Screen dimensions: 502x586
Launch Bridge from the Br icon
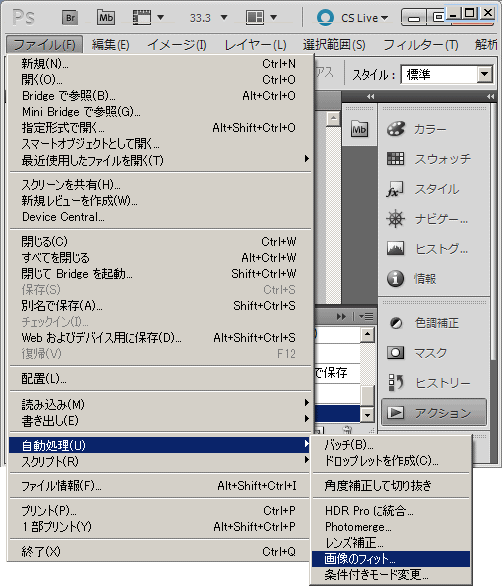[x=70, y=18]
